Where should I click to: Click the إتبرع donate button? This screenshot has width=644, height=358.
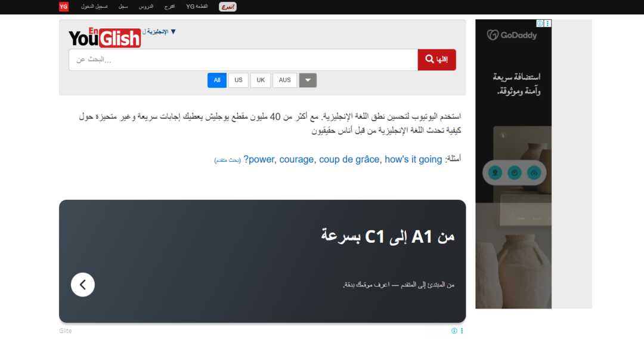coord(227,7)
